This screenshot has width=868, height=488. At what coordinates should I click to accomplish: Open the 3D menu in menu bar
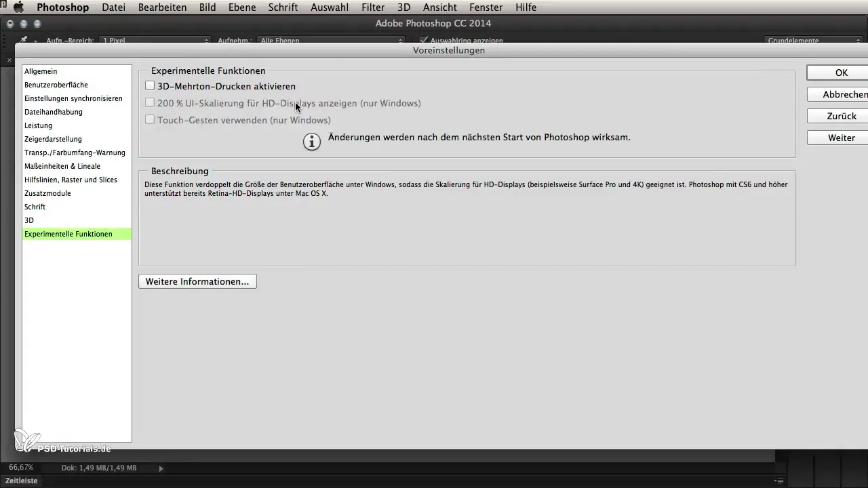point(403,7)
